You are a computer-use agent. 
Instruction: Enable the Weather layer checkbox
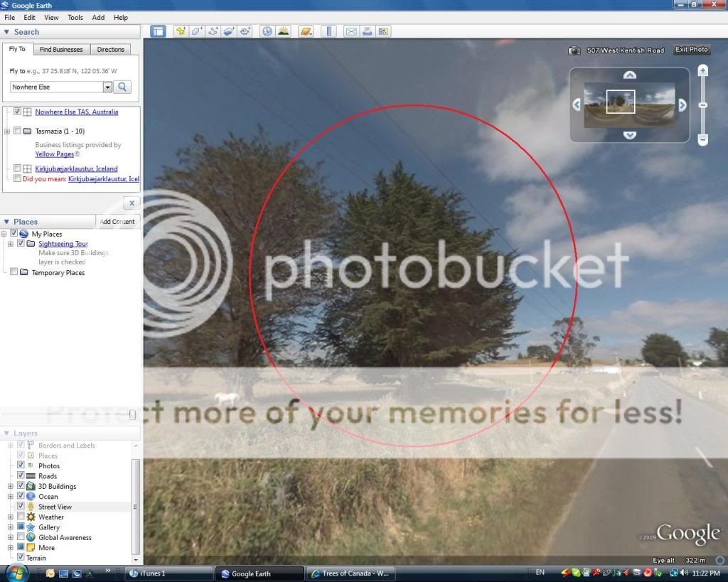(x=21, y=516)
